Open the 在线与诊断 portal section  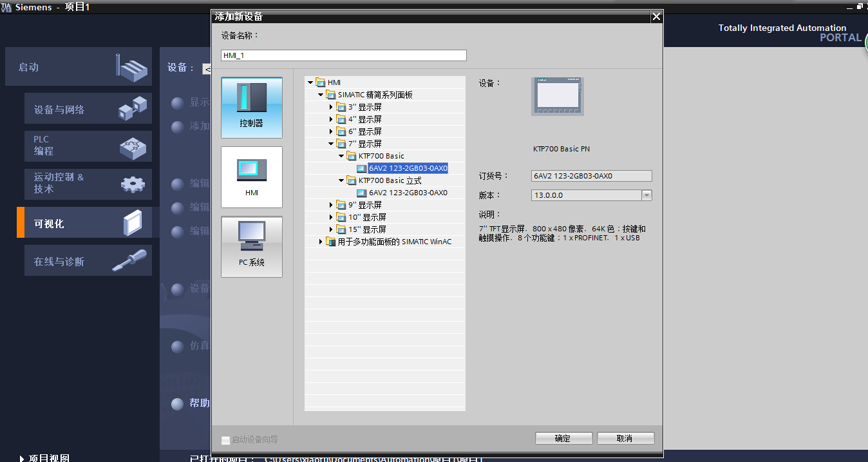point(88,260)
